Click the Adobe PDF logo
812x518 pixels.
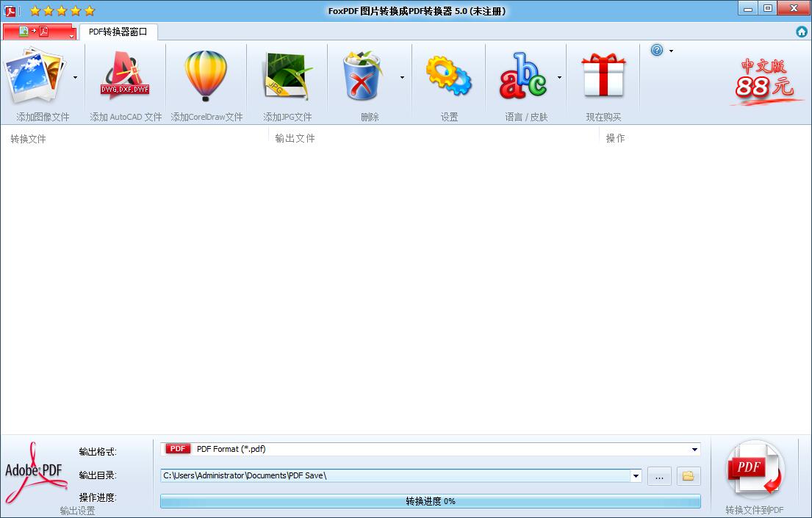pos(35,472)
